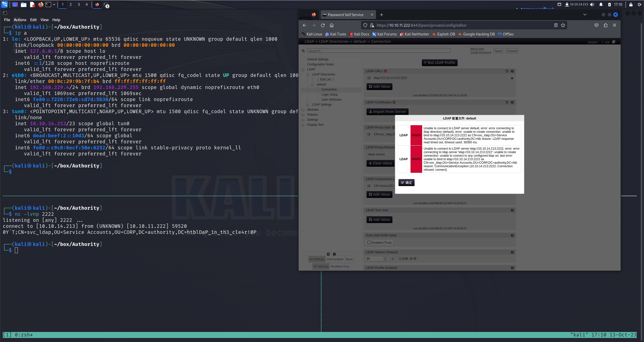
Task: Expand the Policies tree node
Action: pyautogui.click(x=303, y=115)
